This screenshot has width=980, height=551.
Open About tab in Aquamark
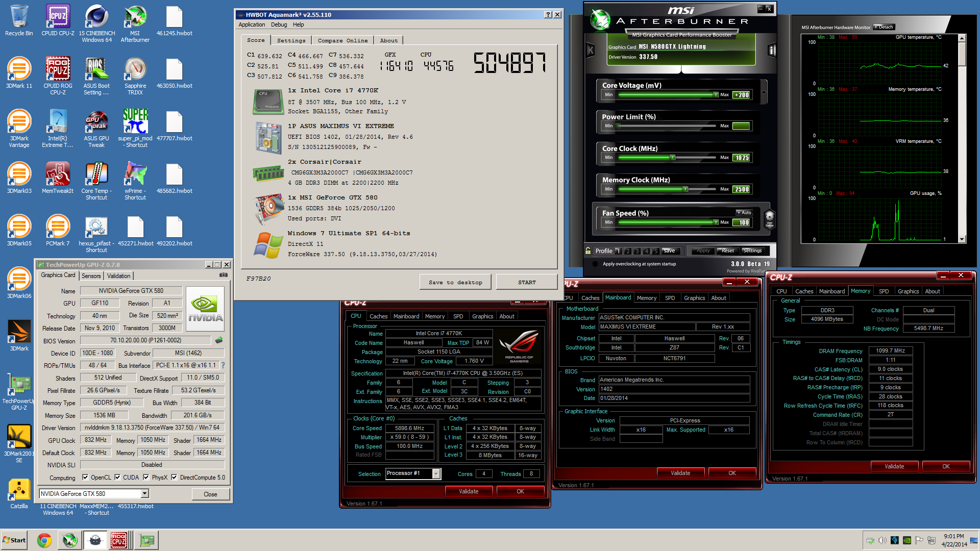coord(388,40)
